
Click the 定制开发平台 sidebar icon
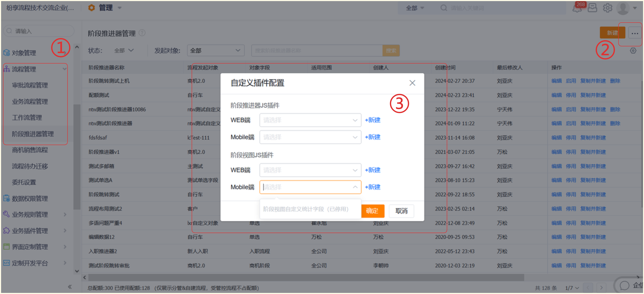[7, 263]
